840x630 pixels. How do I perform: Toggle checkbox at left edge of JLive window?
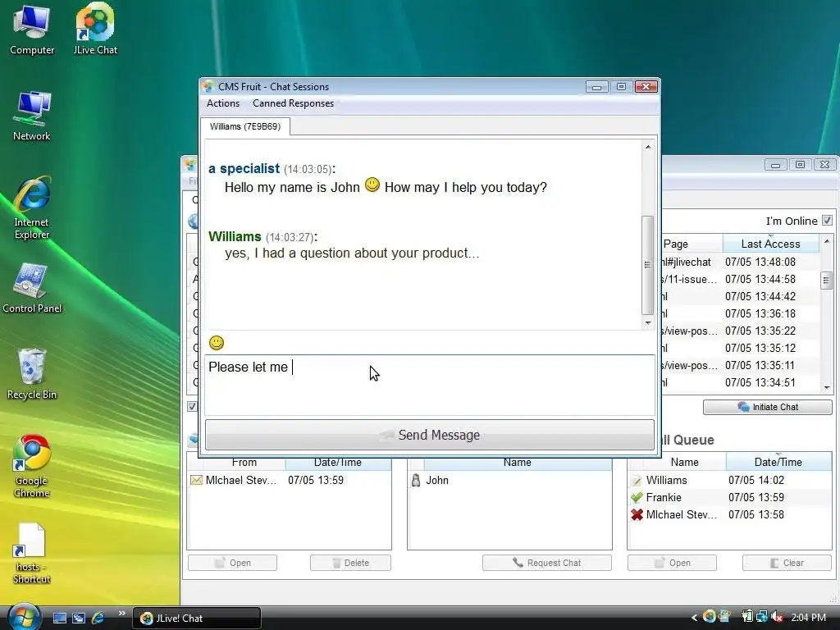(192, 407)
